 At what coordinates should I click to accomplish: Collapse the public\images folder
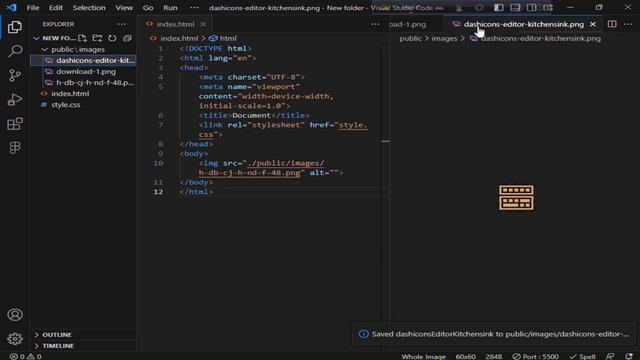pyautogui.click(x=73, y=49)
